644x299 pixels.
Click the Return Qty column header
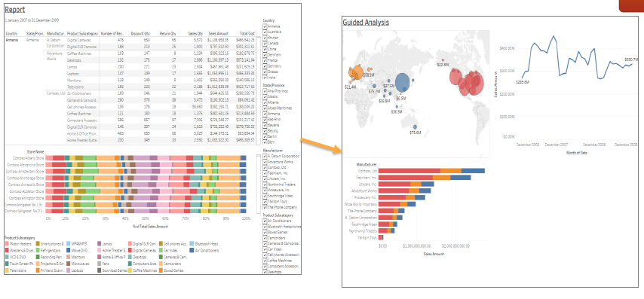pos(168,34)
